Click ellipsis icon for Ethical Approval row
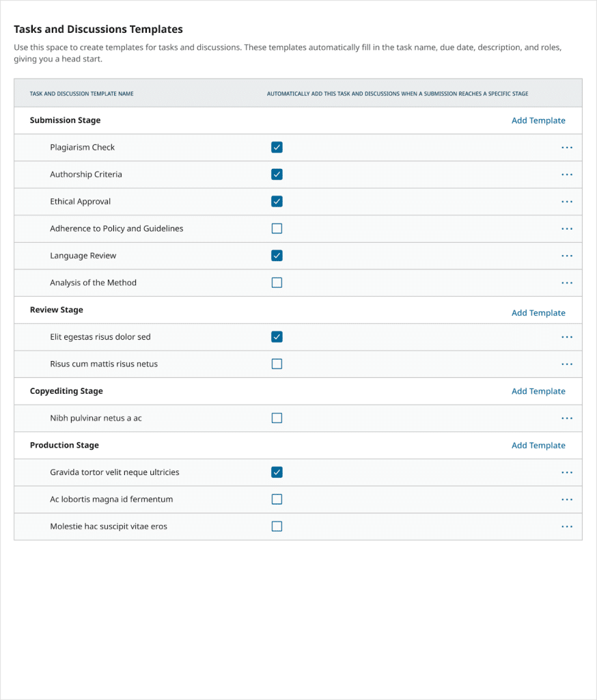The height and width of the screenshot is (700, 597). 566,202
